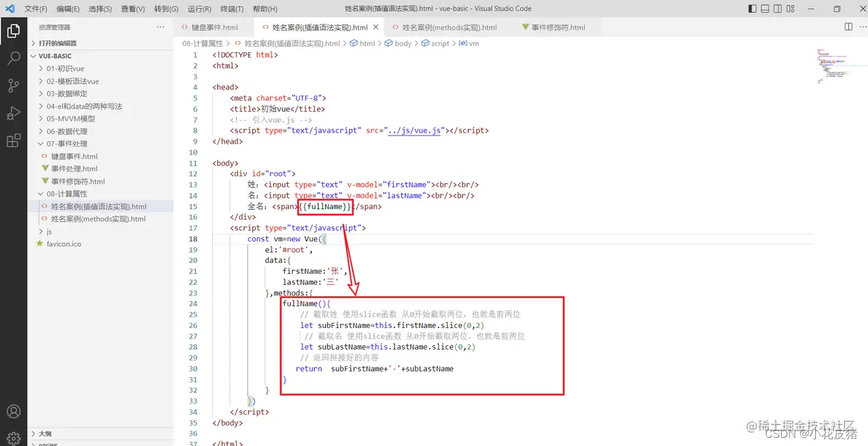
Task: Switch to 事件修饰符.html tab
Action: (x=557, y=27)
